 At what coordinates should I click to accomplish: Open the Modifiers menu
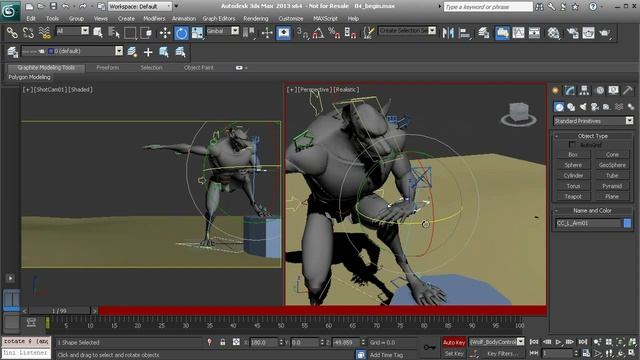coord(154,19)
